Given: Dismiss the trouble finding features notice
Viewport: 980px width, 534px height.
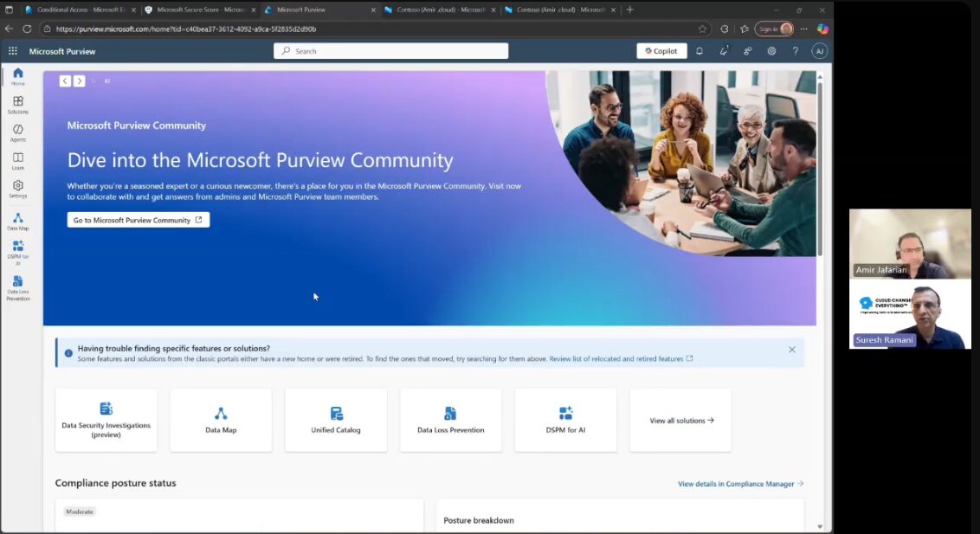Looking at the screenshot, I should pyautogui.click(x=791, y=350).
